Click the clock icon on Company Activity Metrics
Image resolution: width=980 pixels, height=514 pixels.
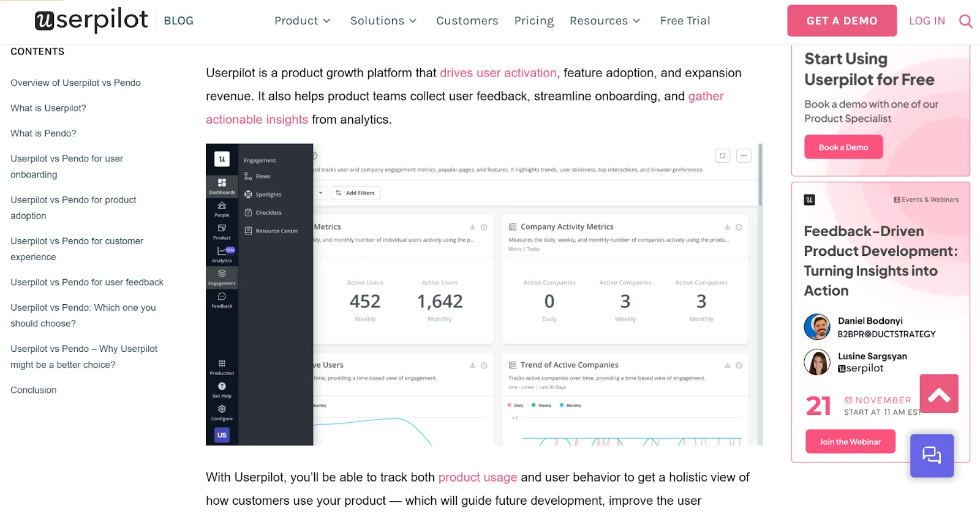(x=739, y=227)
